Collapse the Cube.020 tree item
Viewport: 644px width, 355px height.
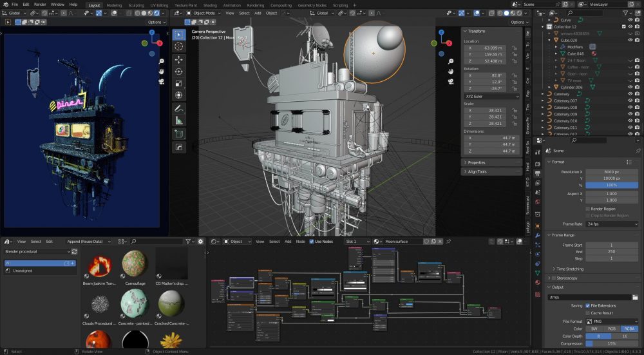(549, 40)
